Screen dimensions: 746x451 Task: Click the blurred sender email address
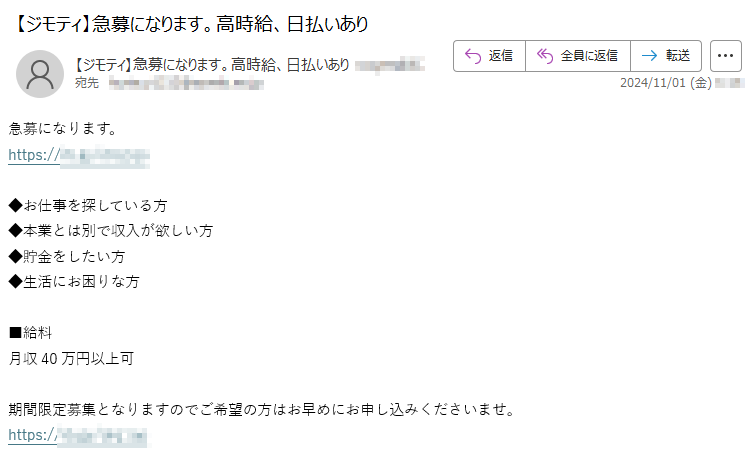click(390, 64)
